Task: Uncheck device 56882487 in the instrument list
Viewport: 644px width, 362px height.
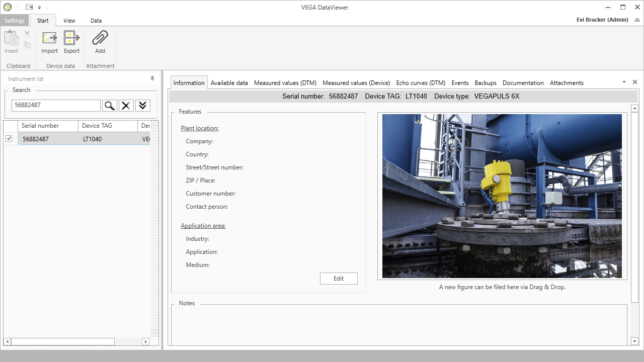Action: tap(9, 138)
